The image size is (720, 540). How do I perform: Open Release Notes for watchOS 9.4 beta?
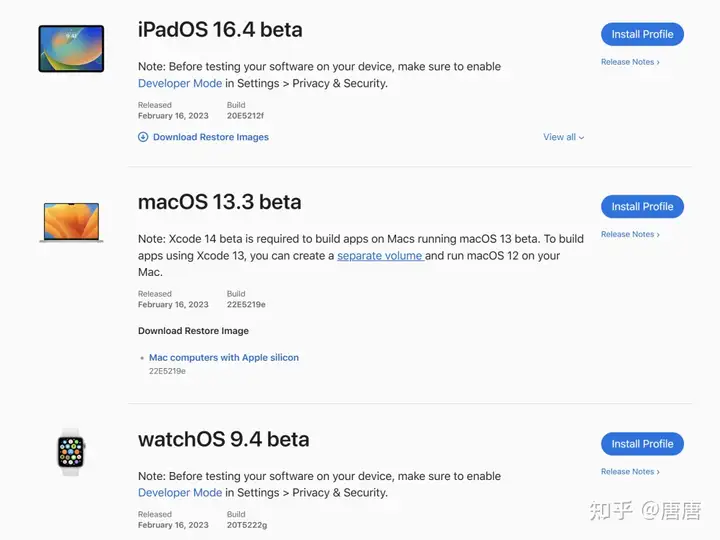tap(630, 472)
